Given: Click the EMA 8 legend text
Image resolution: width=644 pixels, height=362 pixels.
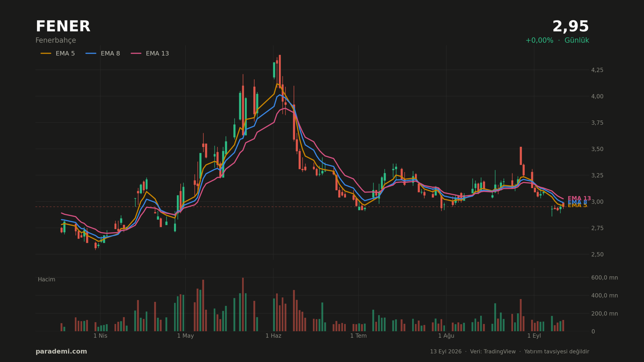Looking at the screenshot, I should pos(110,53).
